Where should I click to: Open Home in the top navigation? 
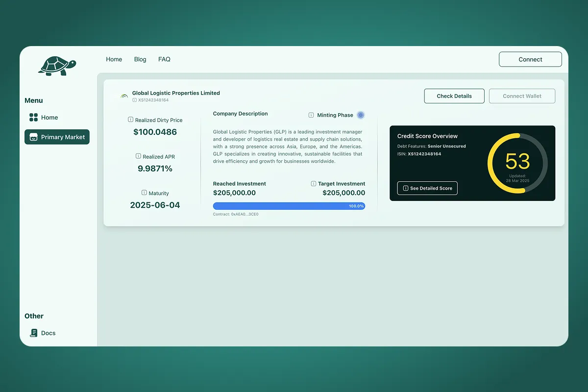pyautogui.click(x=114, y=59)
